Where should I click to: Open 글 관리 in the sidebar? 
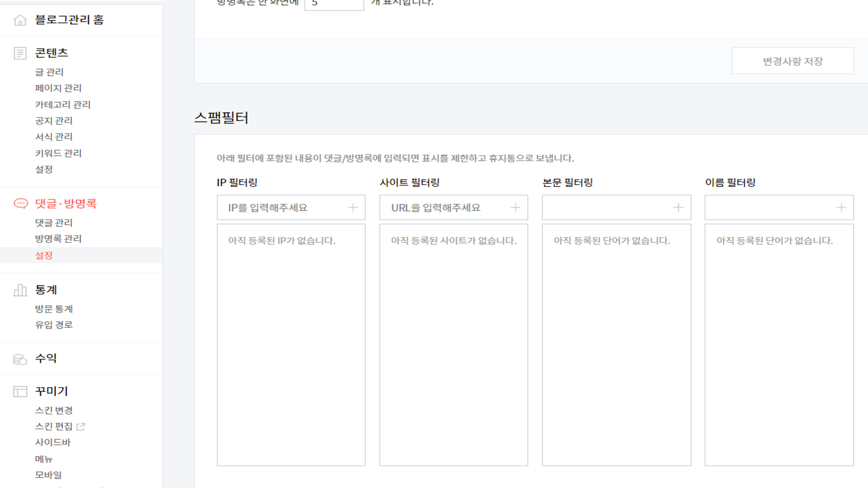click(x=49, y=72)
